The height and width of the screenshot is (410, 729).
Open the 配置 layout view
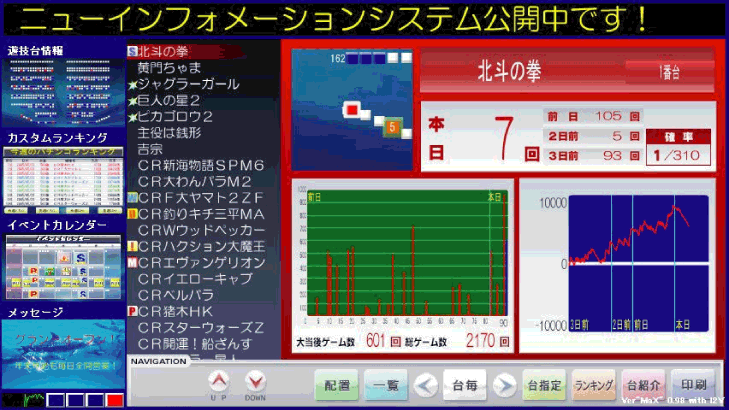click(x=337, y=385)
